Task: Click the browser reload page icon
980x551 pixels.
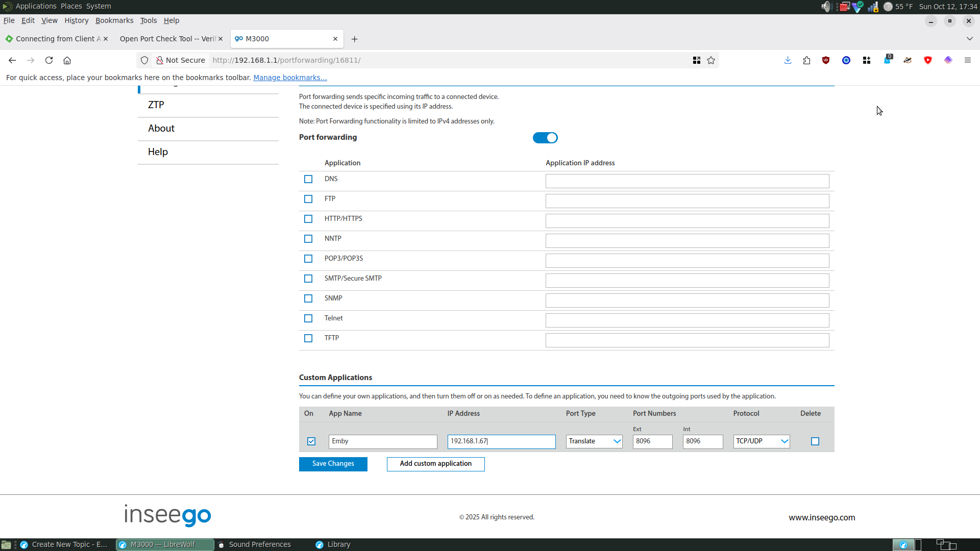Action: (x=49, y=60)
